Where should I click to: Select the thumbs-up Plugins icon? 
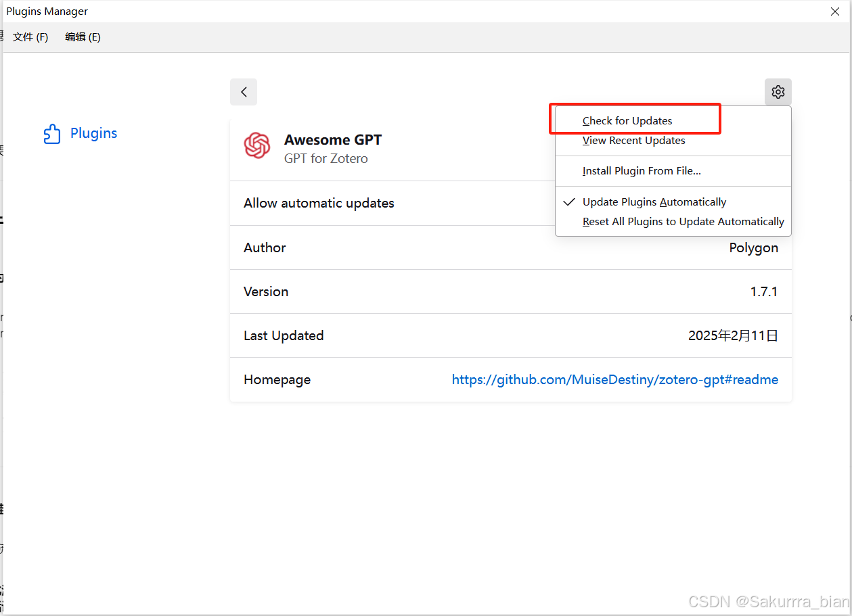tap(52, 133)
